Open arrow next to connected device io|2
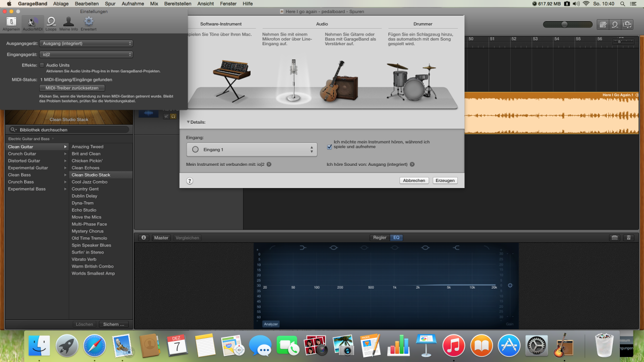Viewport: 644px width, 362px height. coord(269,164)
